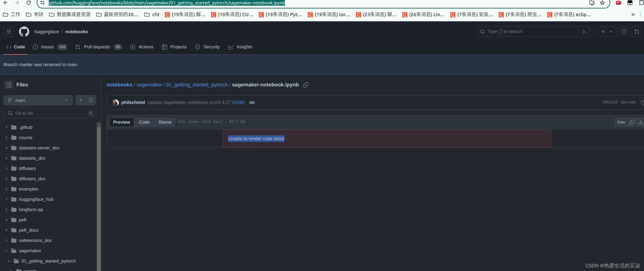Click the site information icon in the address bar
The width and height of the screenshot is (644, 271).
[x=43, y=3]
